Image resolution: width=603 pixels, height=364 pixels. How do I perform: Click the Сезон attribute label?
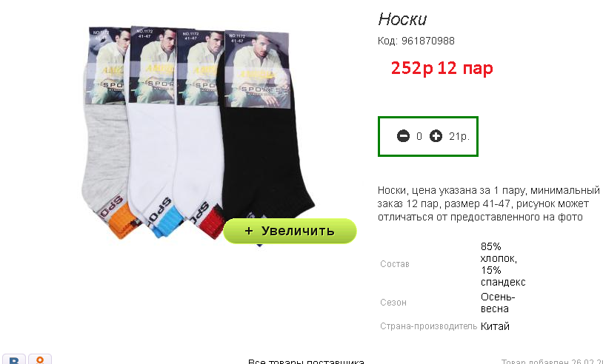(393, 303)
